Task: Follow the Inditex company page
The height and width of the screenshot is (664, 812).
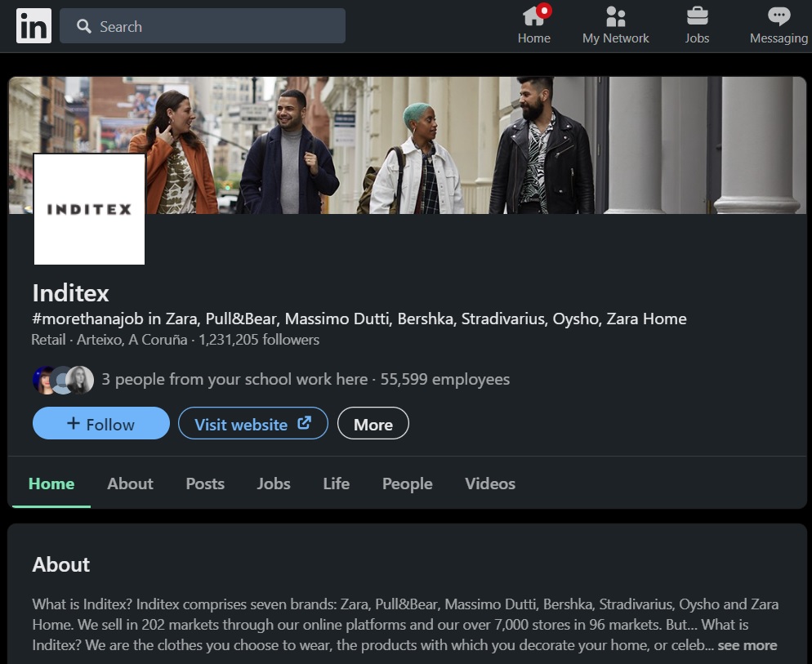Action: pos(101,423)
